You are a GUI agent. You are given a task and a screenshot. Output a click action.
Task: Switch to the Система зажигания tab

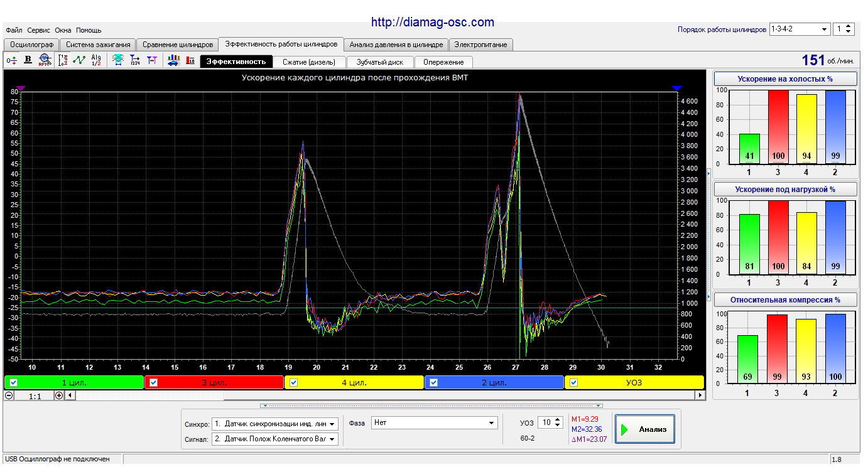[98, 45]
